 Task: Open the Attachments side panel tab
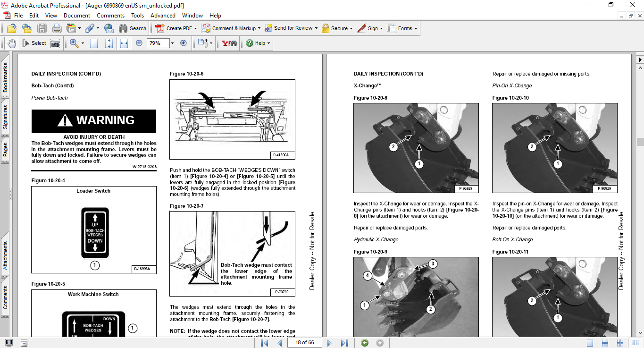point(5,255)
